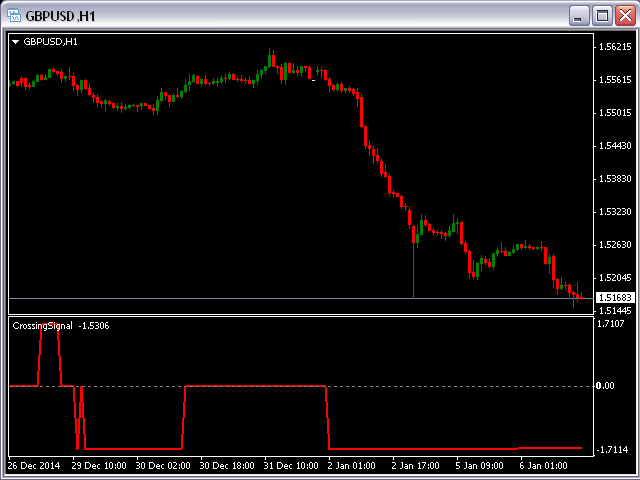Maximize the GBPUSD chart window

pyautogui.click(x=602, y=16)
